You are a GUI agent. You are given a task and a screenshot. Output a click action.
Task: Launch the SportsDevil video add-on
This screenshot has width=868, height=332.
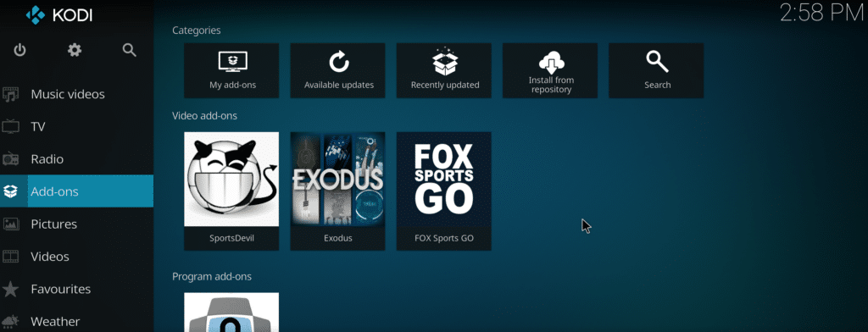point(231,191)
